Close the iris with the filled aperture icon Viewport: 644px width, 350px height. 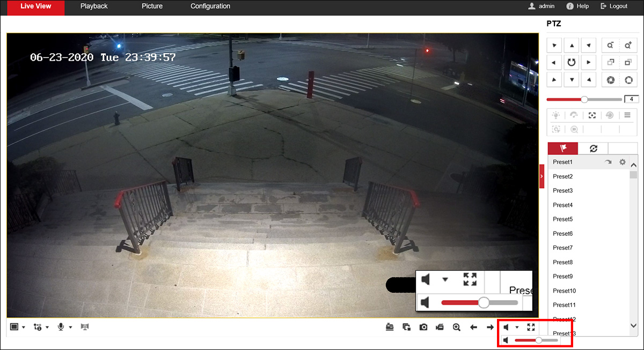(610, 79)
